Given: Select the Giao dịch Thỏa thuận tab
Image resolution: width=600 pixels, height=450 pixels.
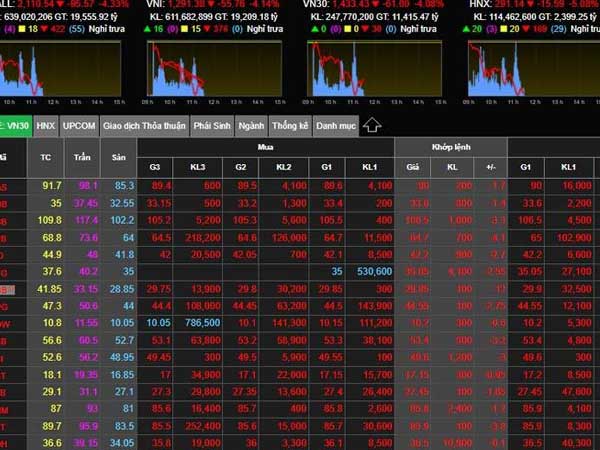Looking at the screenshot, I should (144, 126).
